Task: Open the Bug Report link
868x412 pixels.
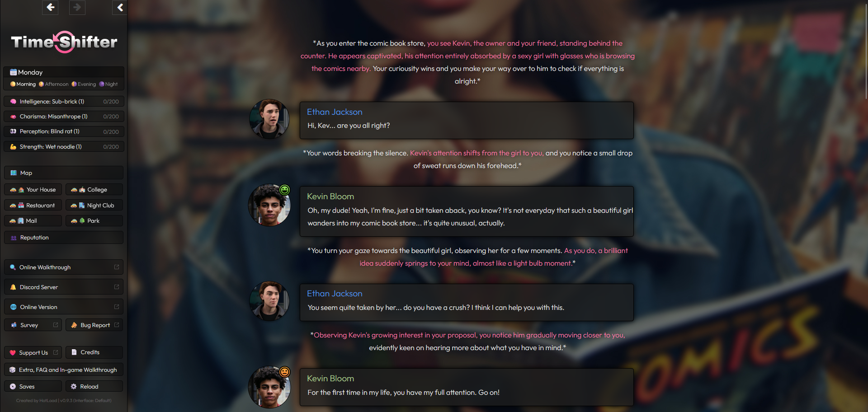Action: [94, 325]
